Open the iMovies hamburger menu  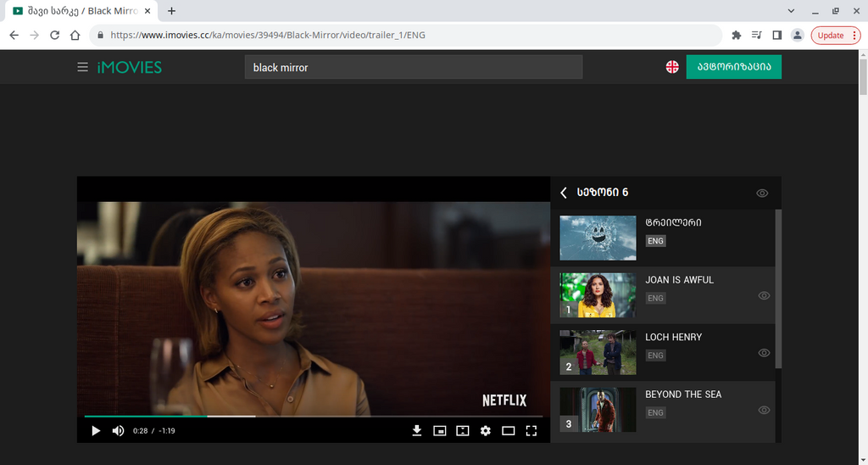tap(82, 67)
